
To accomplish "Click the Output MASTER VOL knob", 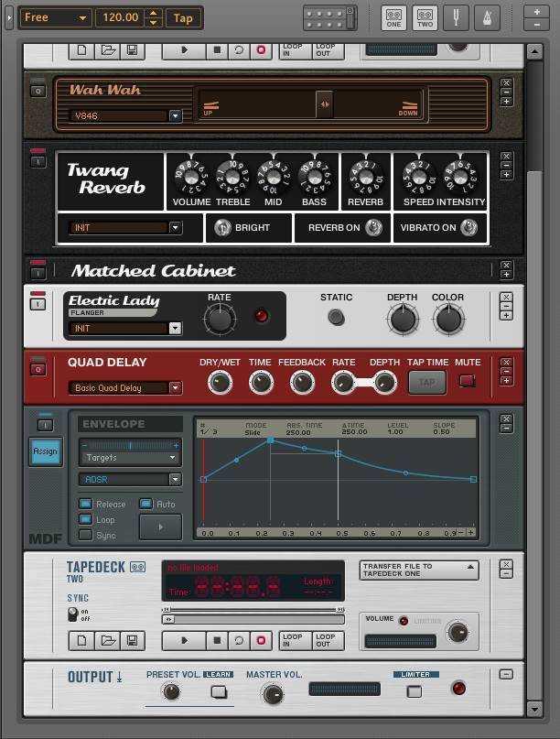I will click(273, 694).
